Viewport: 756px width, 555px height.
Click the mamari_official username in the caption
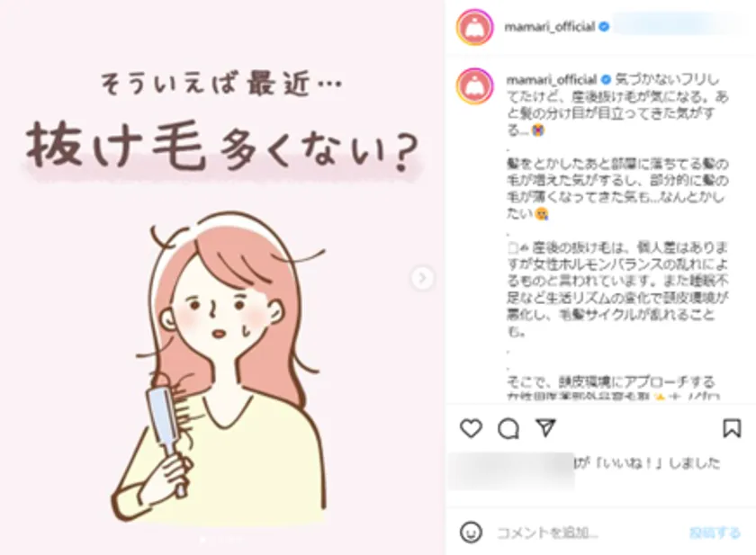click(552, 79)
